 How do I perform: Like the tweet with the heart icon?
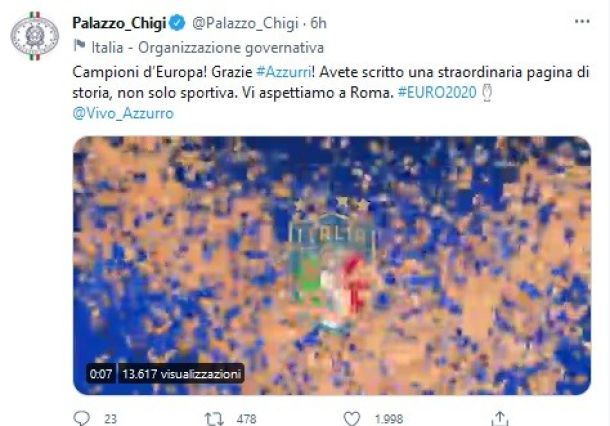click(x=352, y=419)
